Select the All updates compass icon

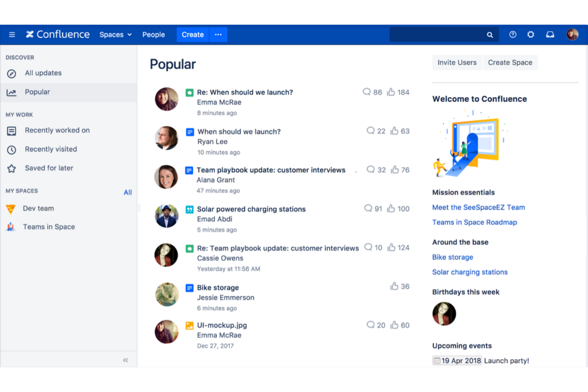pyautogui.click(x=12, y=73)
